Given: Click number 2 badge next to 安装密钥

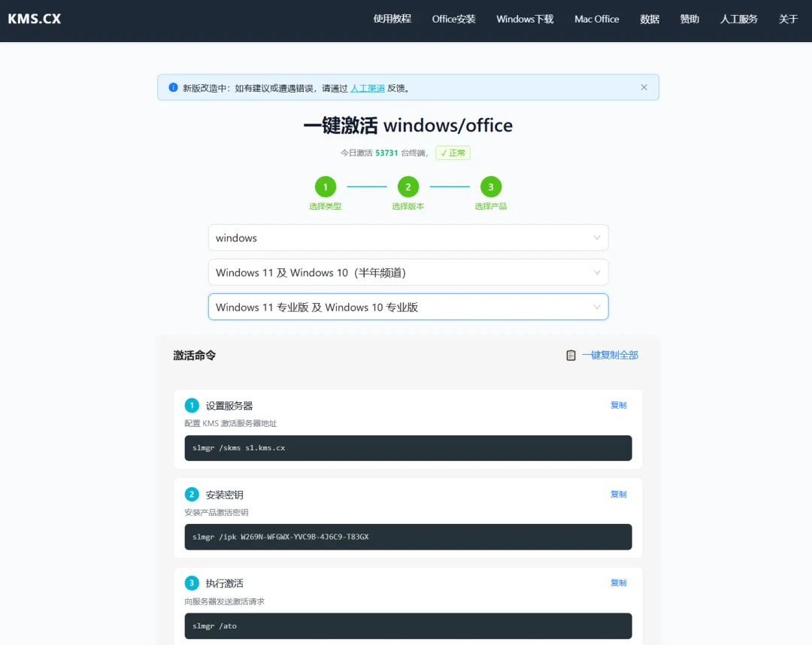Looking at the screenshot, I should coord(192,495).
